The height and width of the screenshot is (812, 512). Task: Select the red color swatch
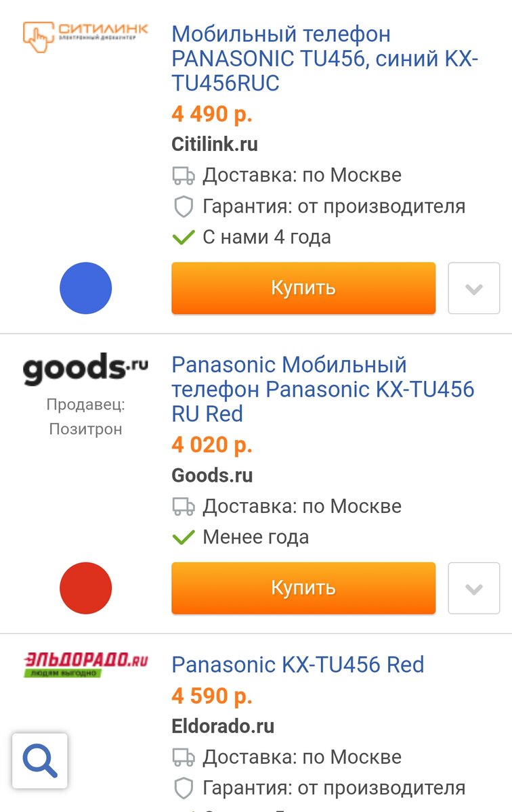(86, 588)
